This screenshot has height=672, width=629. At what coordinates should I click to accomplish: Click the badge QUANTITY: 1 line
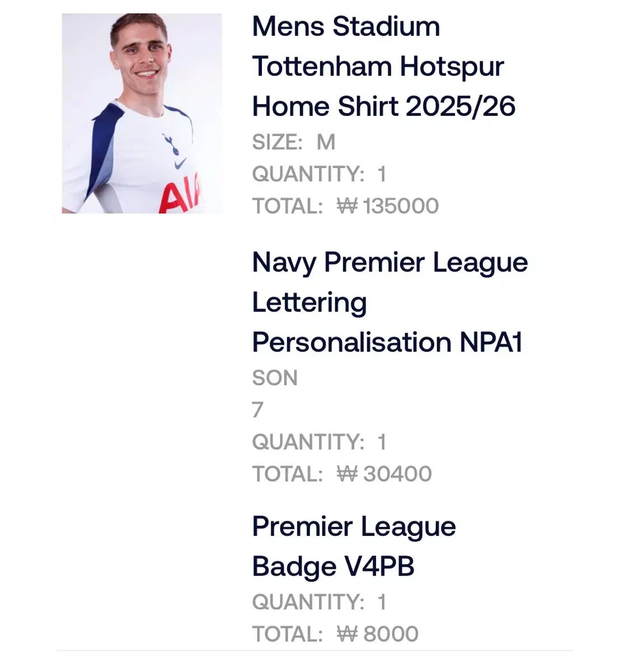pyautogui.click(x=320, y=603)
